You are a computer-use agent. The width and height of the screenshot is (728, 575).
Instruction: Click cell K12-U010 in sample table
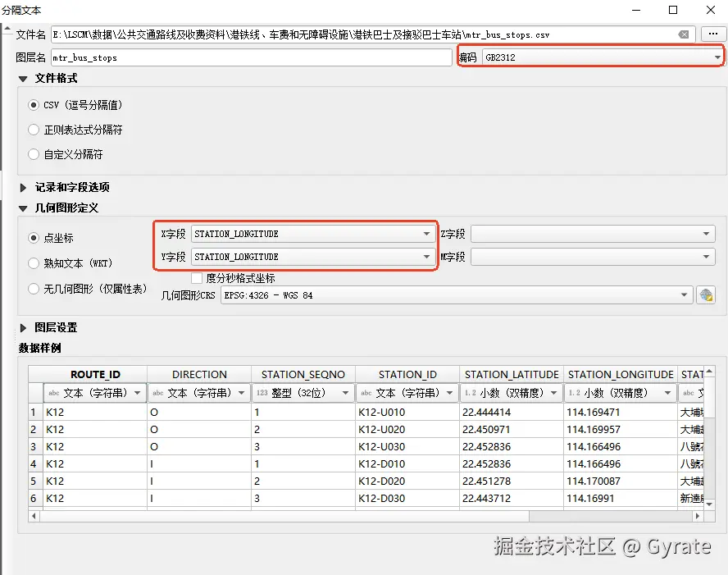[407, 412]
